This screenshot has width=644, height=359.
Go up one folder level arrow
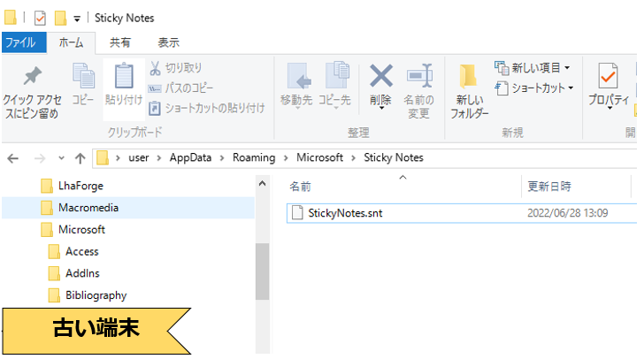coord(80,158)
